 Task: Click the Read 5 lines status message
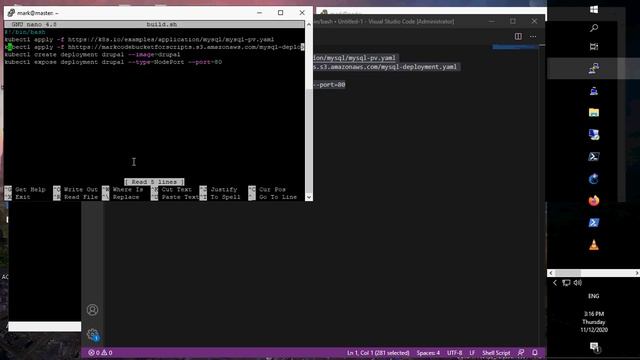[154, 182]
